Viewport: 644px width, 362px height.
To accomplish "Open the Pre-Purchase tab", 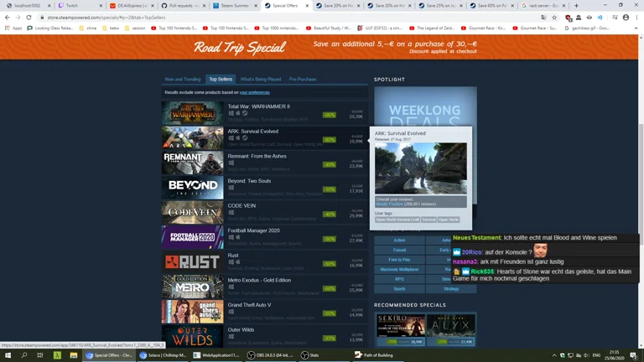I will pyautogui.click(x=303, y=79).
